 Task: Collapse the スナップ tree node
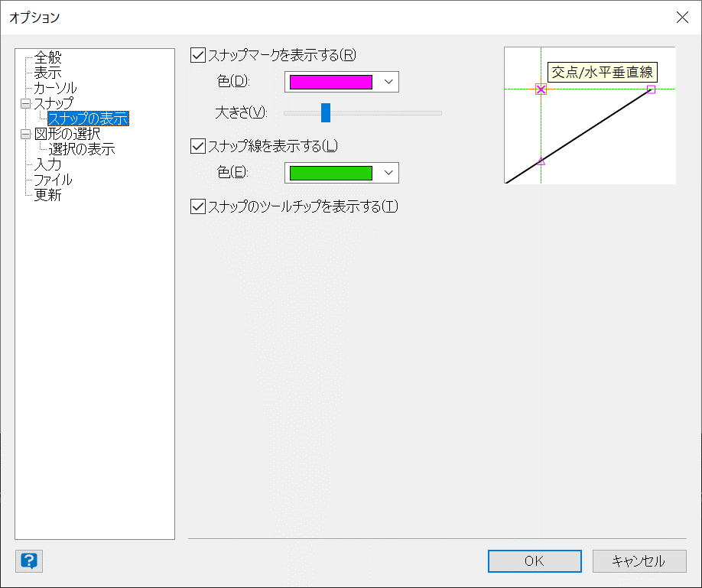pos(25,103)
